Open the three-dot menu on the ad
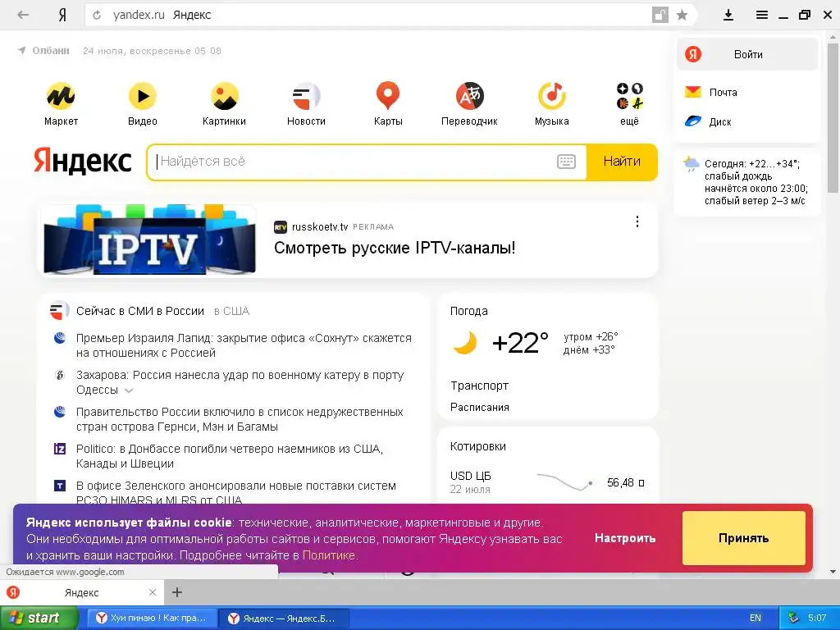840x630 pixels. click(637, 221)
